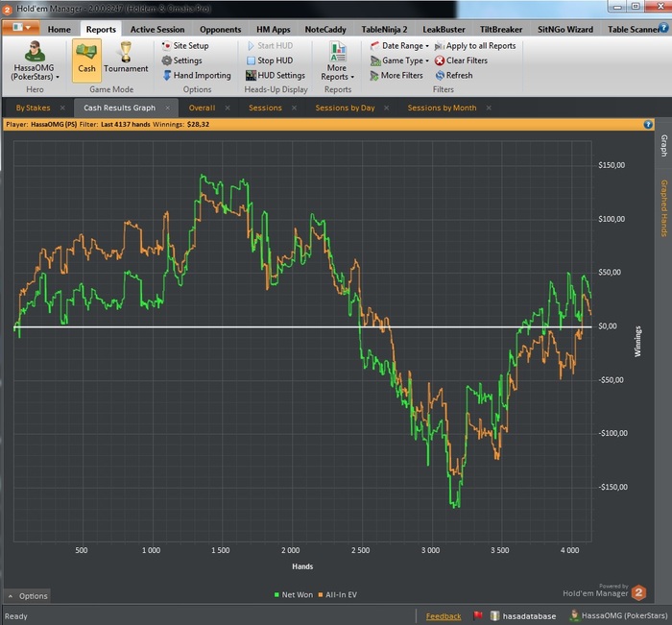Switch to Sessions by Month tab
The height and width of the screenshot is (625, 672).
442,108
